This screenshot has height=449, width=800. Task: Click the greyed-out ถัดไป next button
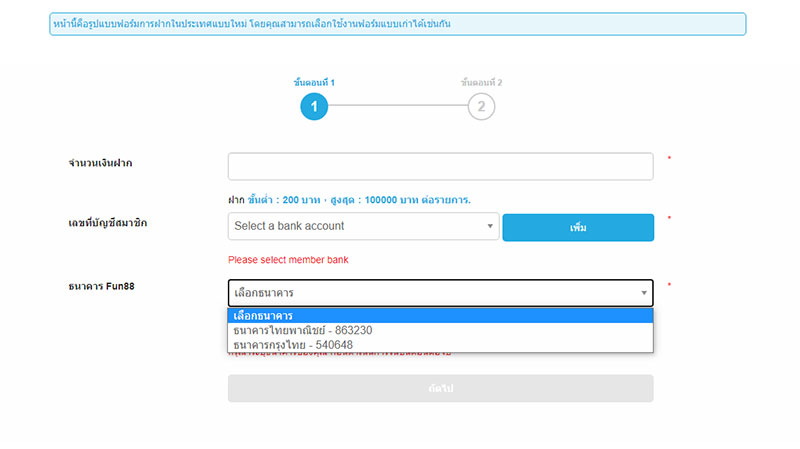click(440, 388)
